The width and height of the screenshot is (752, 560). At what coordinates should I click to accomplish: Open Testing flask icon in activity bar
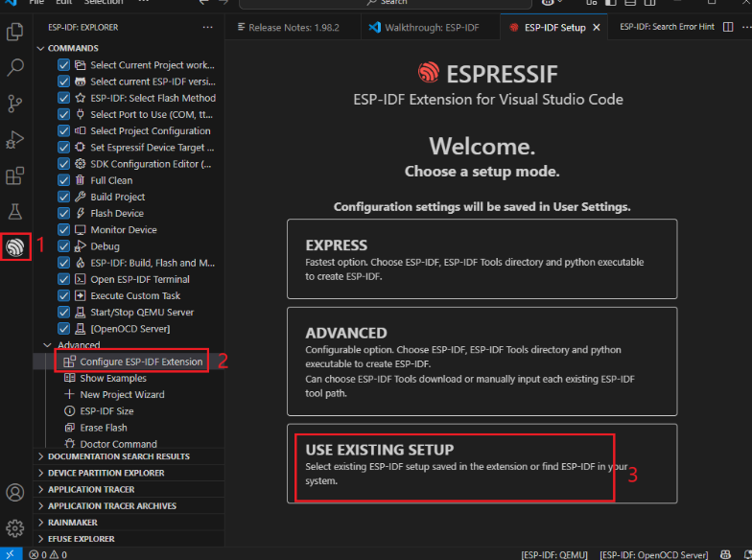[x=15, y=211]
